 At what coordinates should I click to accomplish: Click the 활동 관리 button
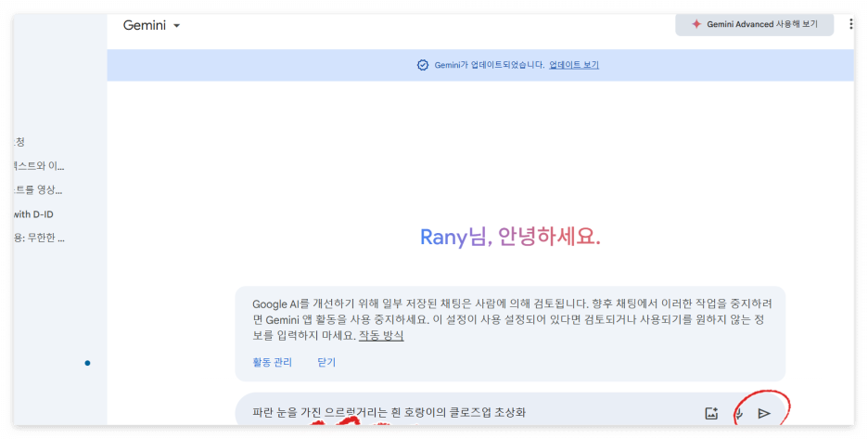[272, 363]
